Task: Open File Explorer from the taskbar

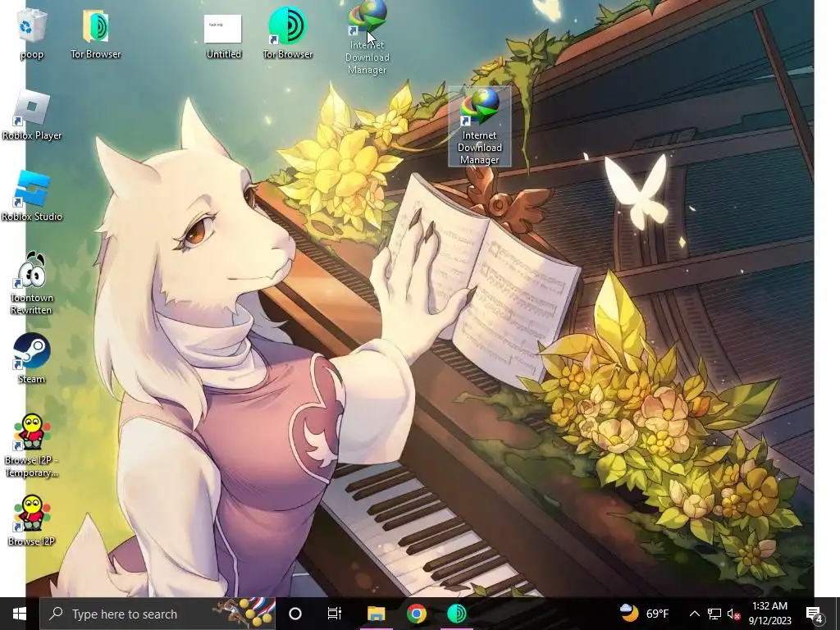Action: pos(376,614)
